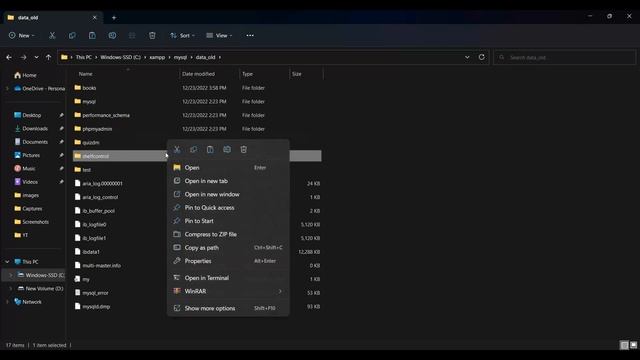The width and height of the screenshot is (640, 360).
Task: Open the See more three-dots menu
Action: coord(250,36)
